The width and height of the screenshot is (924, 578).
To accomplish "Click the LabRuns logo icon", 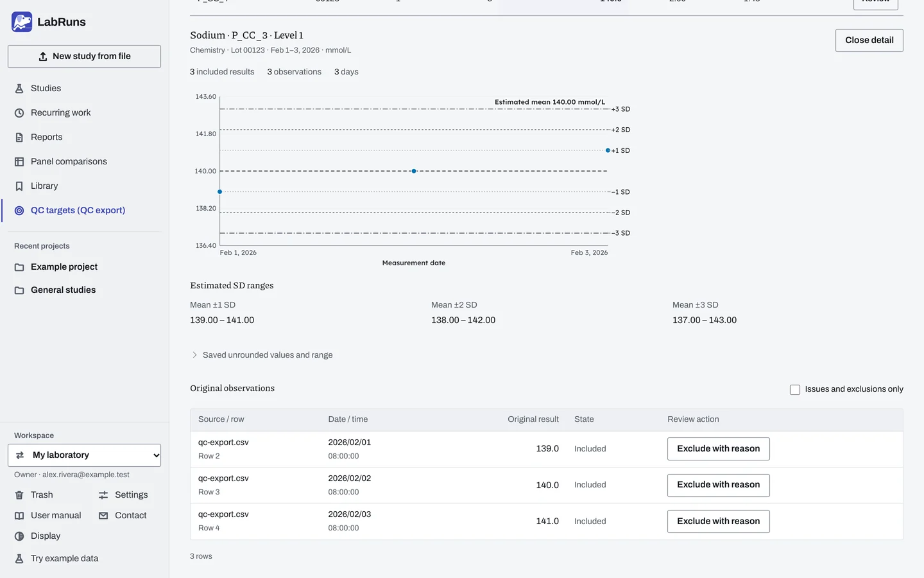I will [22, 22].
